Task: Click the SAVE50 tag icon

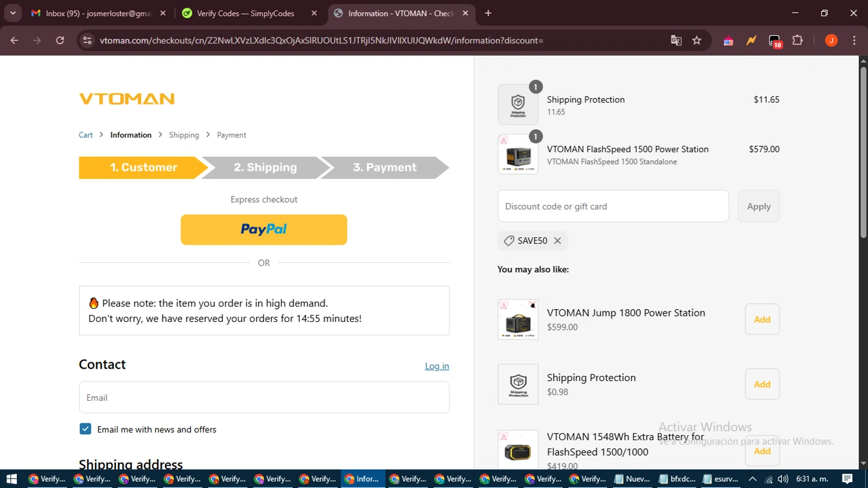Action: click(509, 241)
